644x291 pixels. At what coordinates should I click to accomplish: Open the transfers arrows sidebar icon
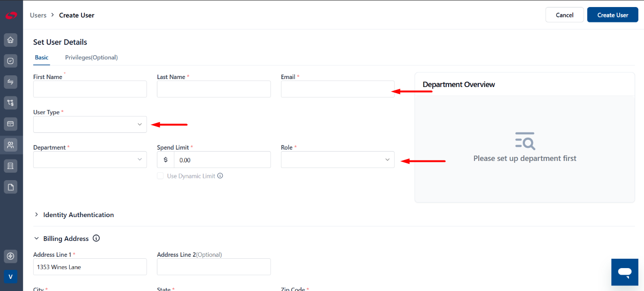pyautogui.click(x=11, y=82)
